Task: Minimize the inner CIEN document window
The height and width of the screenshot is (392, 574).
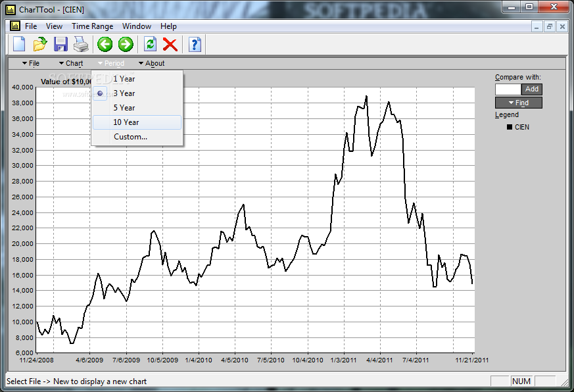Action: (x=537, y=27)
